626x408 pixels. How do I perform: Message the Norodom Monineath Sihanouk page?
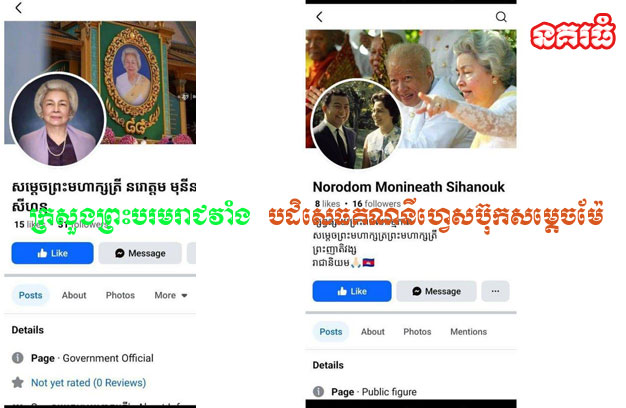point(436,291)
